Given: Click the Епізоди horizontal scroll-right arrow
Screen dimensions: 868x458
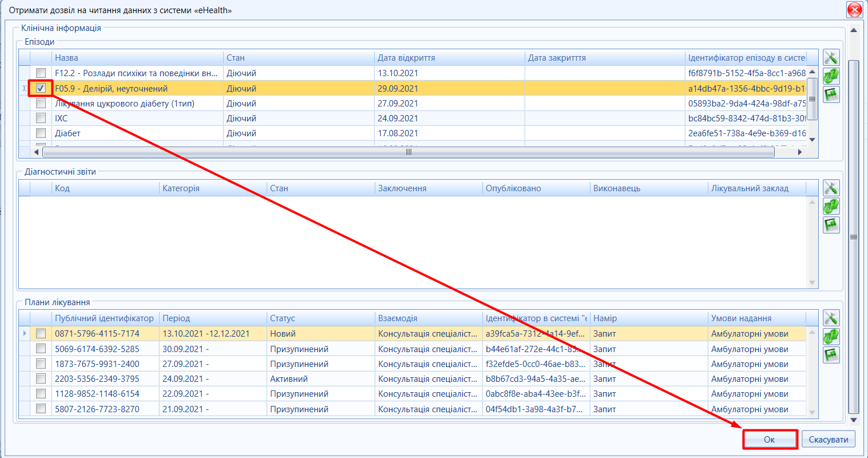Looking at the screenshot, I should [800, 152].
